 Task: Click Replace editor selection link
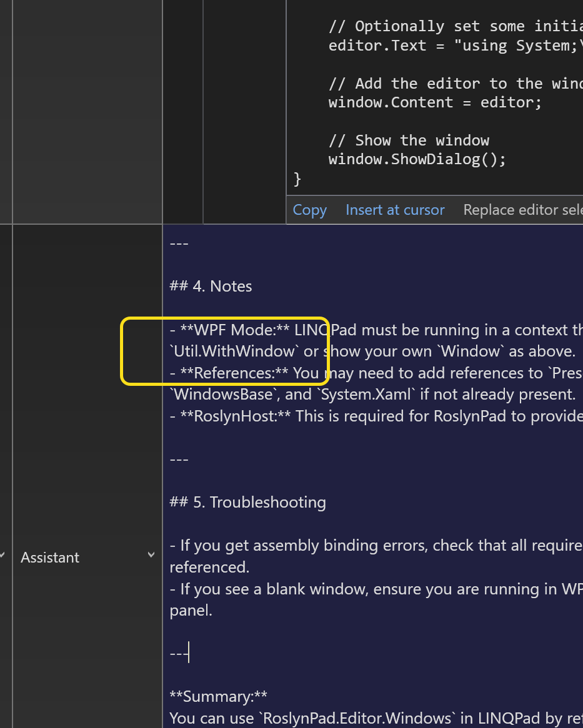[x=523, y=210]
